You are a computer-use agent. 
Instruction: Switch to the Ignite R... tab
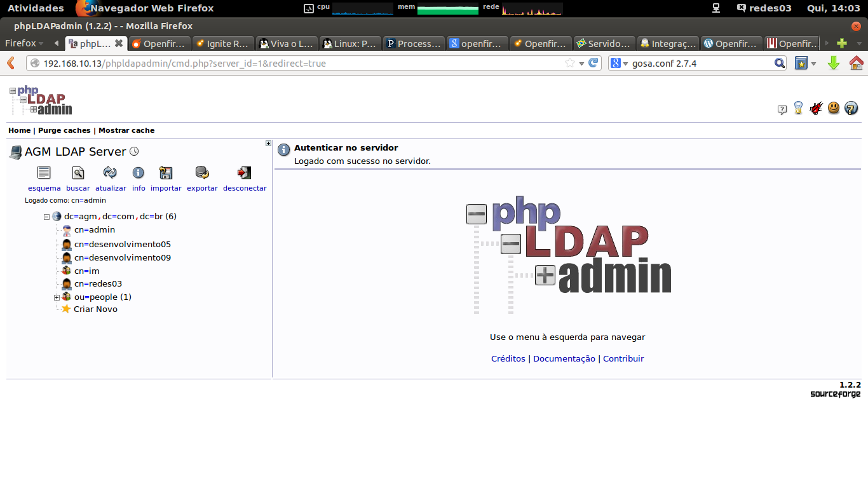coord(222,43)
